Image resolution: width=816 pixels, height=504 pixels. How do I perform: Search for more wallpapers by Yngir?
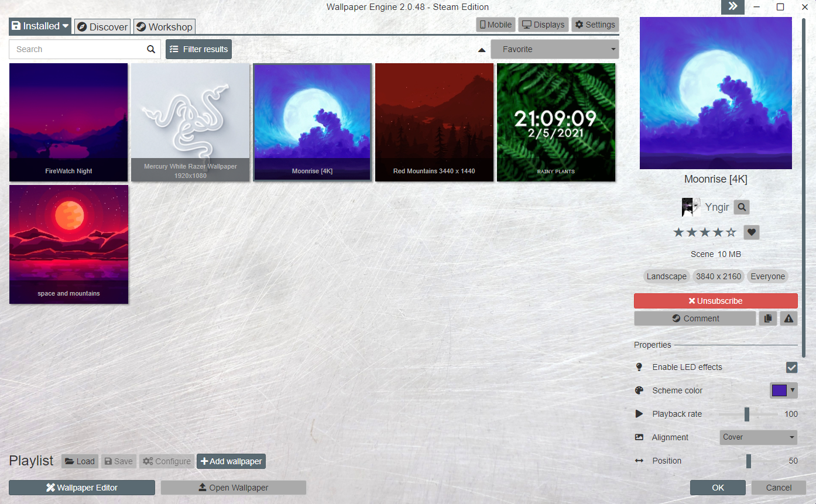pos(742,207)
